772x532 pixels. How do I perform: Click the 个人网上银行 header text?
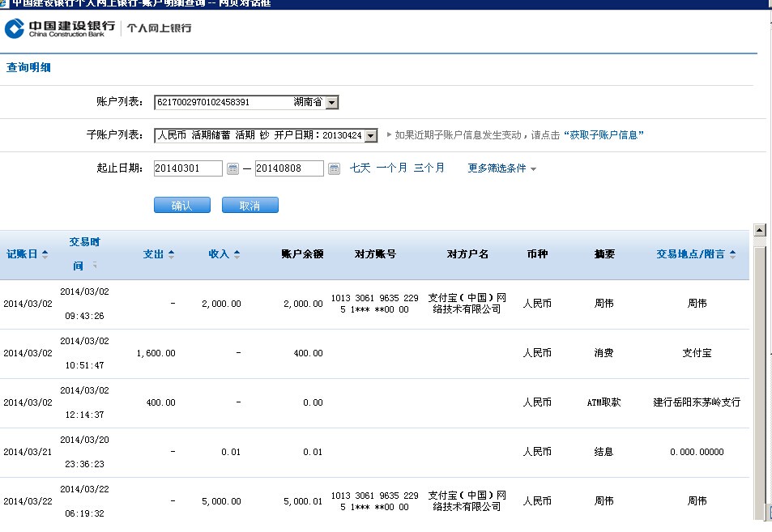click(159, 28)
